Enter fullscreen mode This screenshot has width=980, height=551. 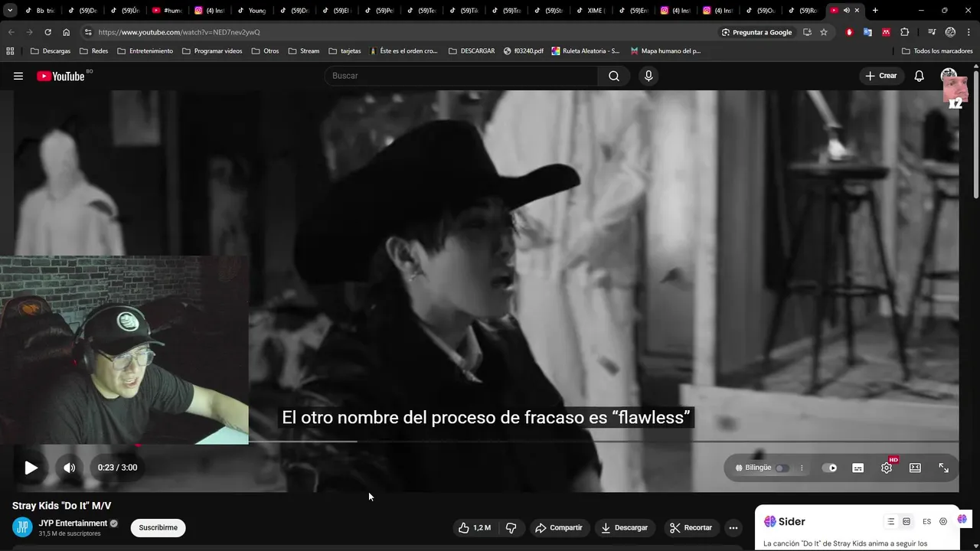pos(943,468)
